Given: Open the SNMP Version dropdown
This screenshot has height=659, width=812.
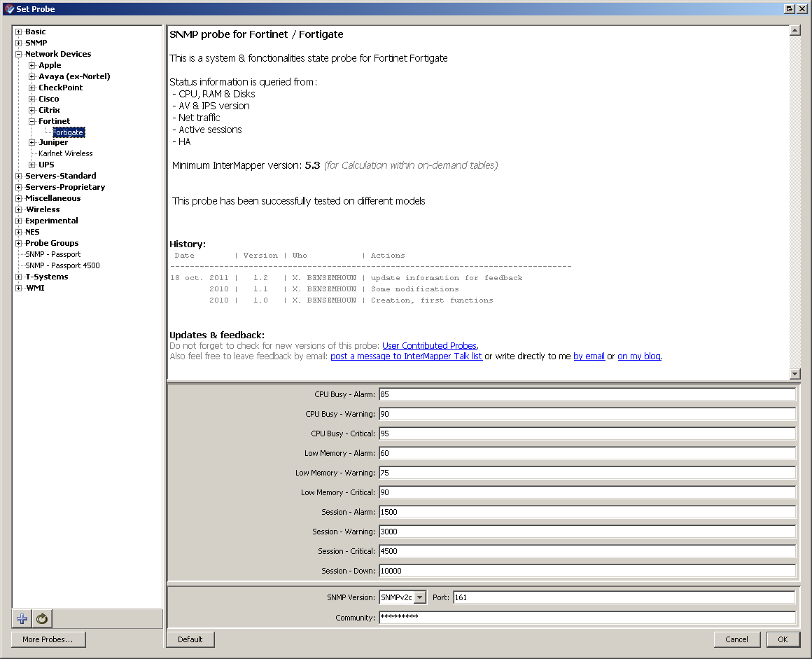Looking at the screenshot, I should tap(420, 597).
